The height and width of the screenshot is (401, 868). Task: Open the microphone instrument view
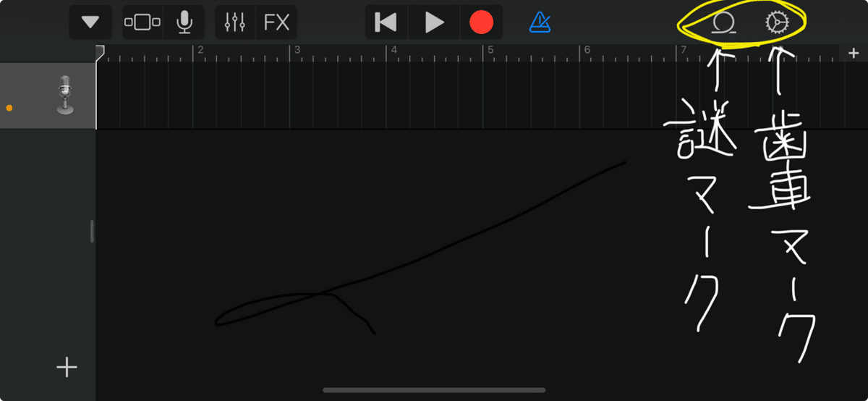(x=184, y=22)
